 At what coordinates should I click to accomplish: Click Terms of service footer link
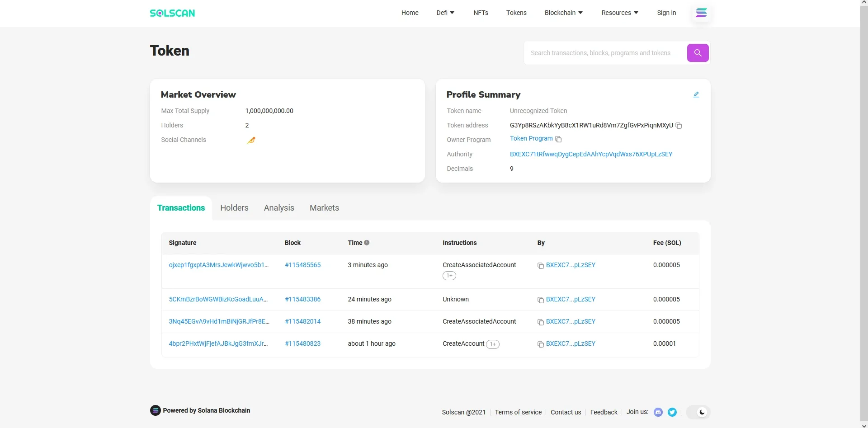[518, 412]
